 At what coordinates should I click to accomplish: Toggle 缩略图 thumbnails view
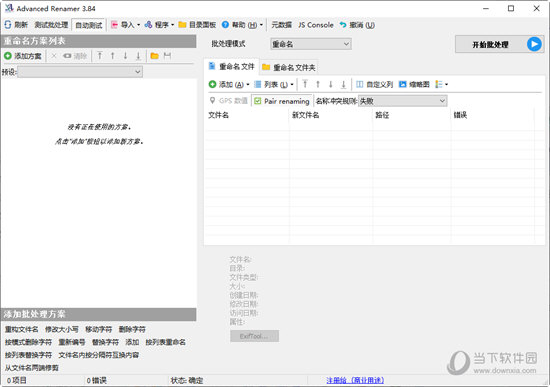(x=414, y=84)
